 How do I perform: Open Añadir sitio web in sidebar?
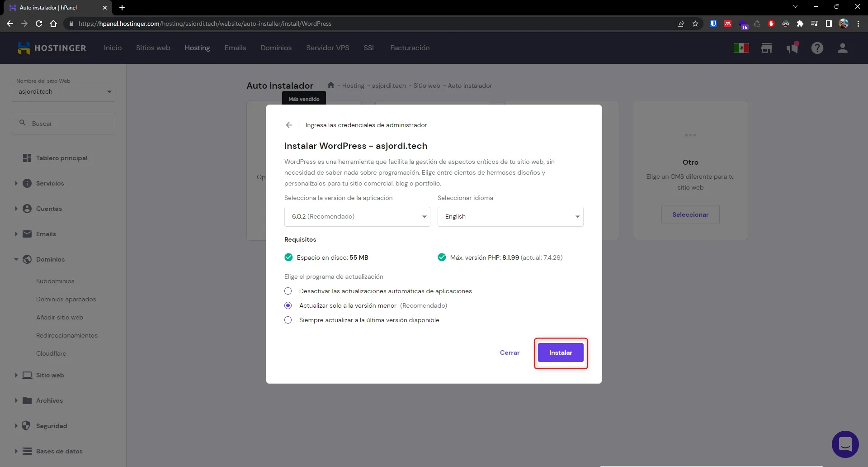(60, 317)
